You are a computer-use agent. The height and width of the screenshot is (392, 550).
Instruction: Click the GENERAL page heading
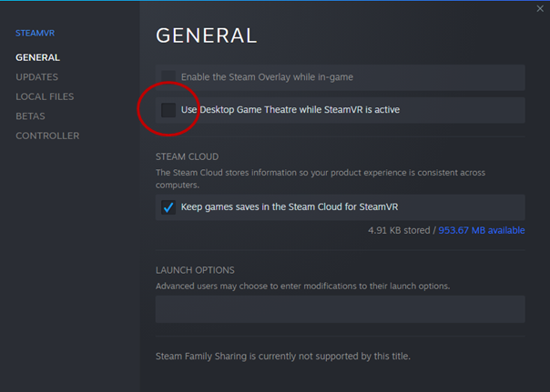point(207,35)
